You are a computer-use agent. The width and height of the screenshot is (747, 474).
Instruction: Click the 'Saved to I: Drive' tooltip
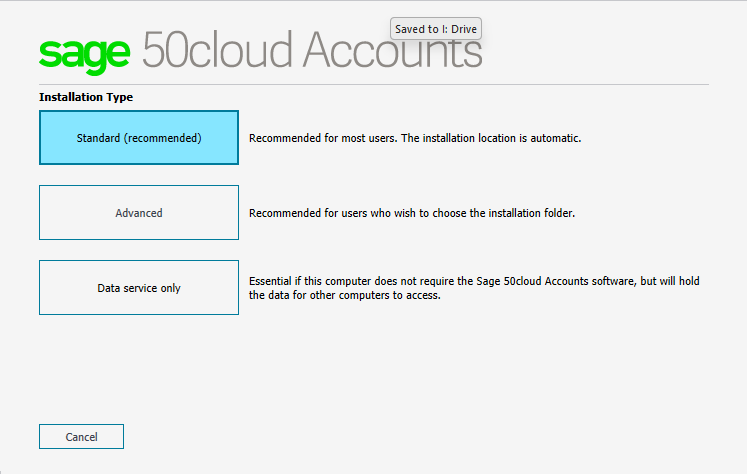(x=436, y=29)
